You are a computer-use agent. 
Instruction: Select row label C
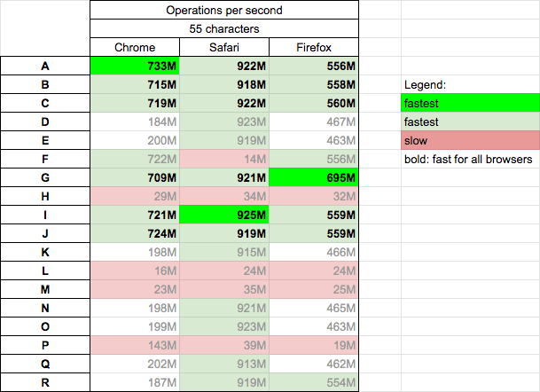coord(45,103)
